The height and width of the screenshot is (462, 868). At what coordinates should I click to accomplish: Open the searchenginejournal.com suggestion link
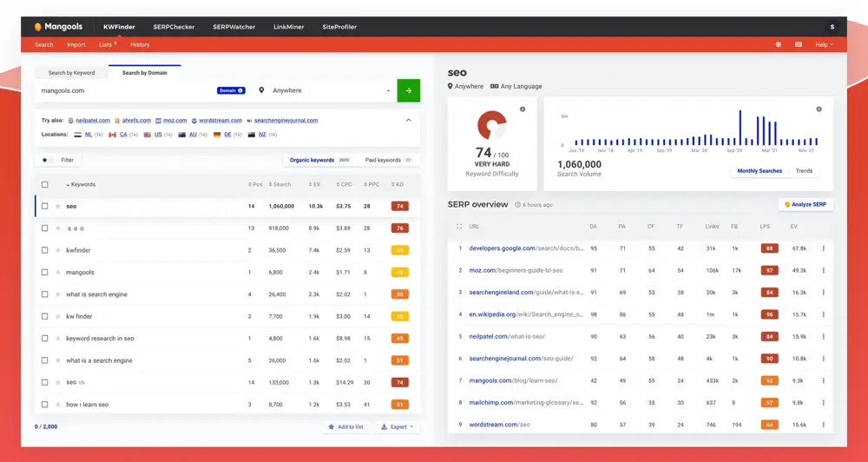[x=286, y=120]
